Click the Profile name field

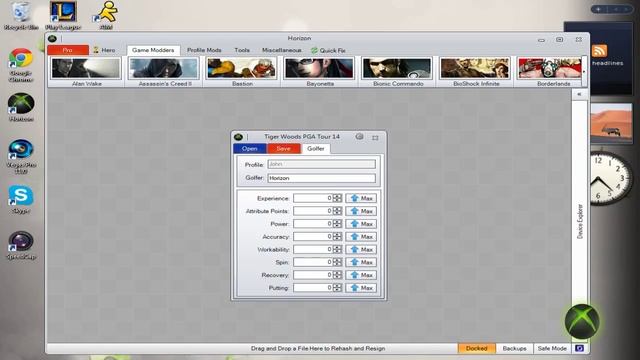click(x=322, y=164)
